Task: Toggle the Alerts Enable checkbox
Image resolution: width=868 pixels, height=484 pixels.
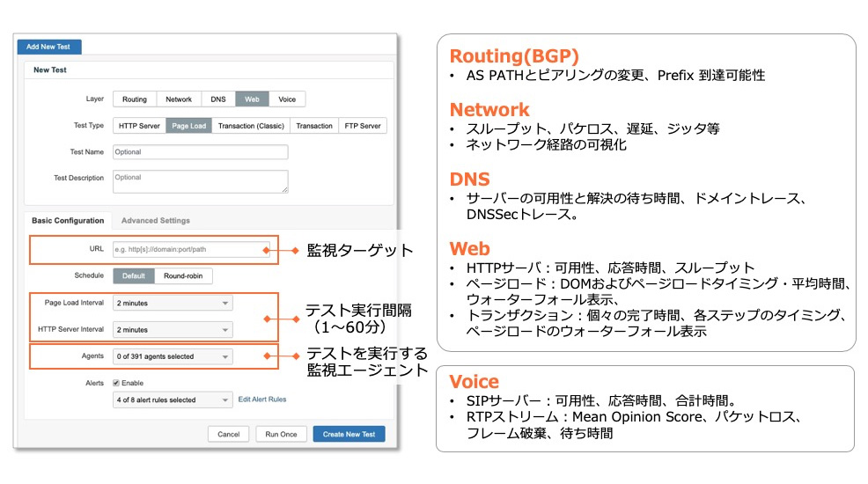Action: click(117, 384)
